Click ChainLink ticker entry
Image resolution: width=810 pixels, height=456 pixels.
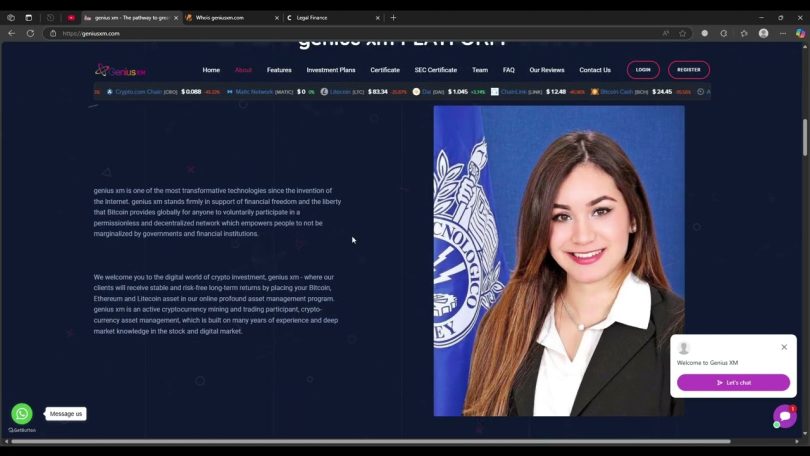538,92
